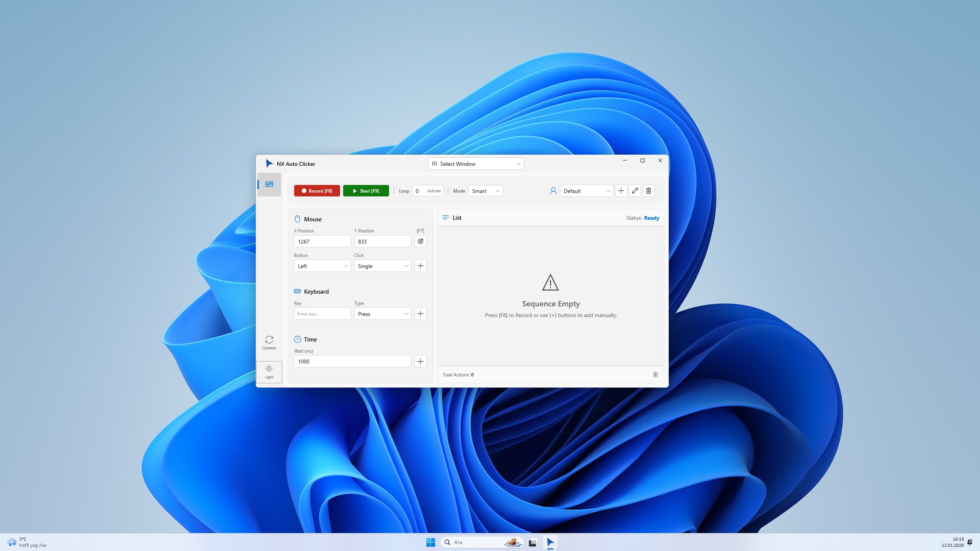Viewport: 980px width, 551px height.
Task: Click the Y Position input field
Action: pyautogui.click(x=382, y=241)
